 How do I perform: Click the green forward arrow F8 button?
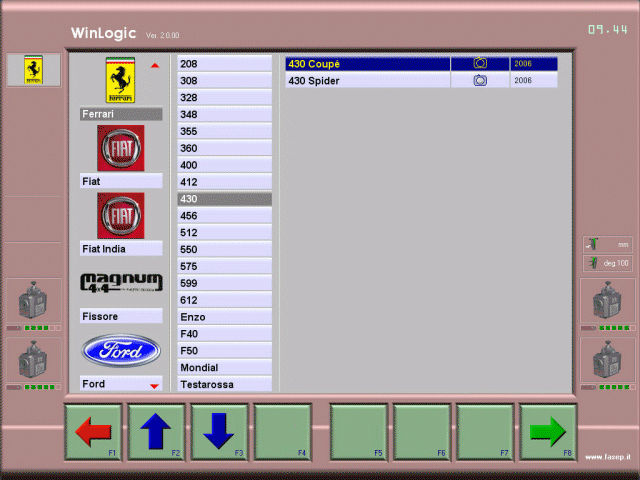(548, 432)
